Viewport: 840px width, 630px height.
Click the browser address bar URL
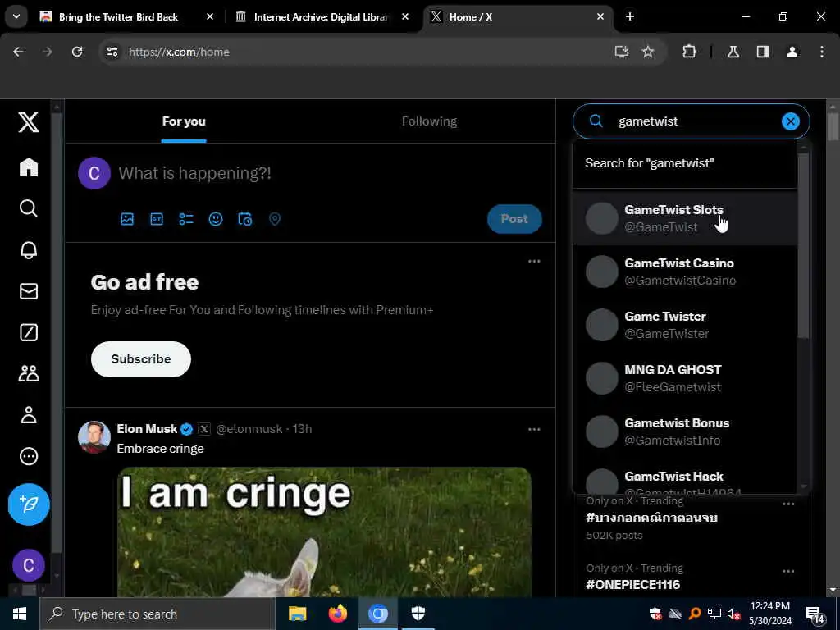point(179,52)
